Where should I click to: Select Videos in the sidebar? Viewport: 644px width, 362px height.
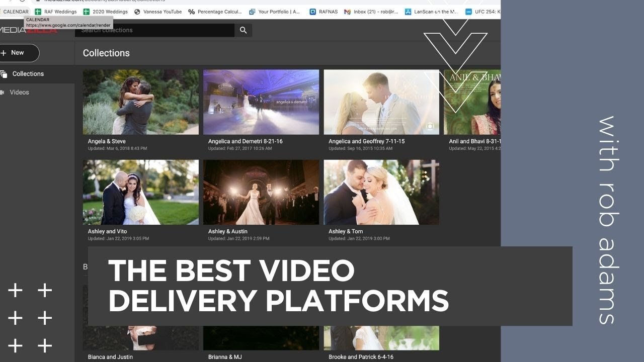(37, 93)
